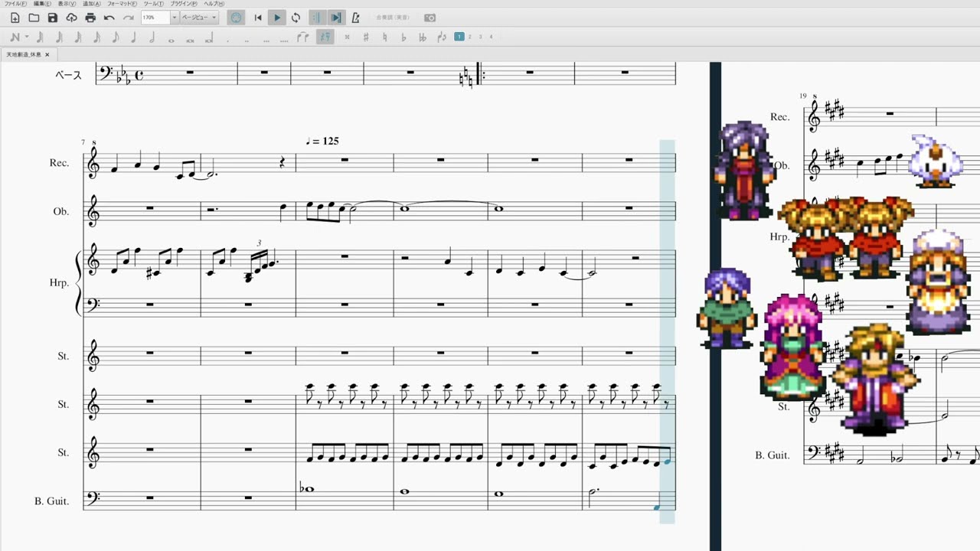Image resolution: width=980 pixels, height=551 pixels.
Task: Click the sharp accidental icon
Action: (366, 37)
